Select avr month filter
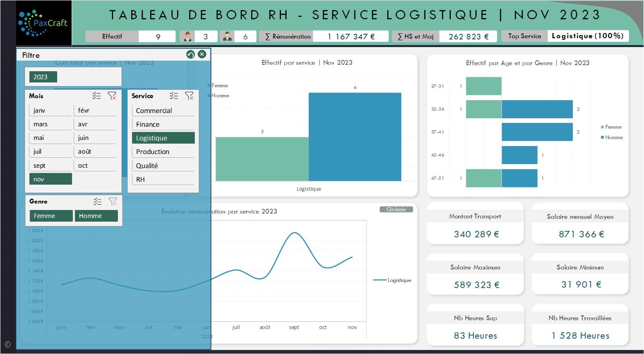The width and height of the screenshot is (644, 354). [95, 124]
